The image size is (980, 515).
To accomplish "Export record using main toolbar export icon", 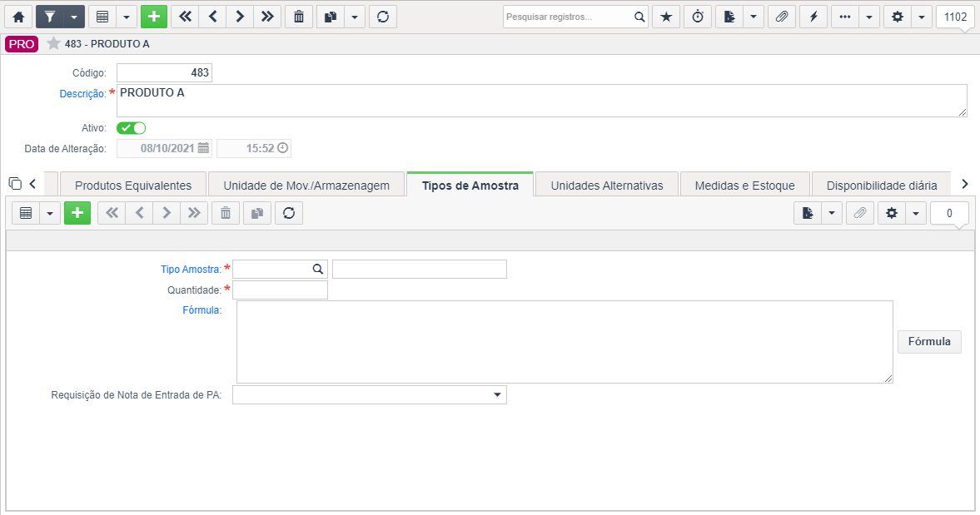I will coord(729,17).
